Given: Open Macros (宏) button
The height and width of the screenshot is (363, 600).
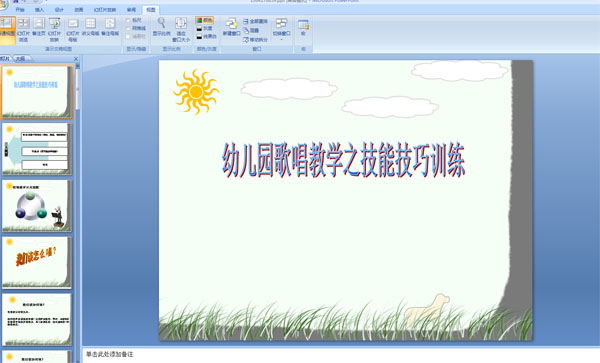Looking at the screenshot, I should point(303,28).
